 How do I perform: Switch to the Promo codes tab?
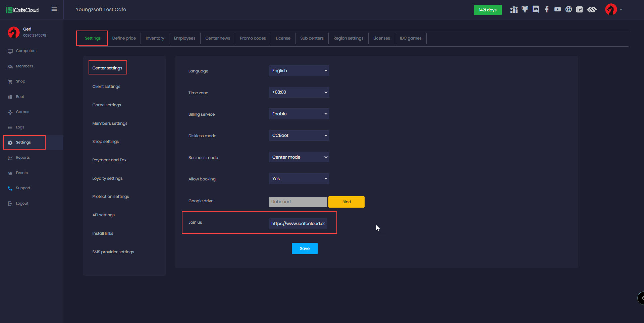click(253, 38)
